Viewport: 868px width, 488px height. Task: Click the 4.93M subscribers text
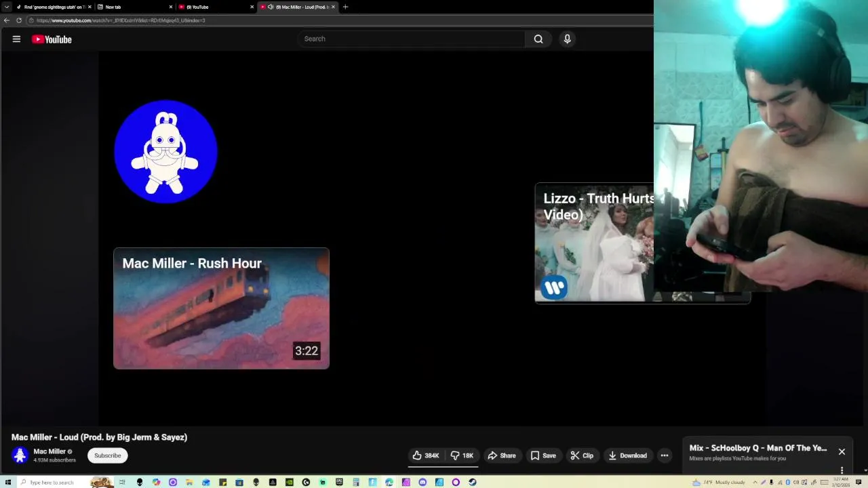pyautogui.click(x=54, y=460)
